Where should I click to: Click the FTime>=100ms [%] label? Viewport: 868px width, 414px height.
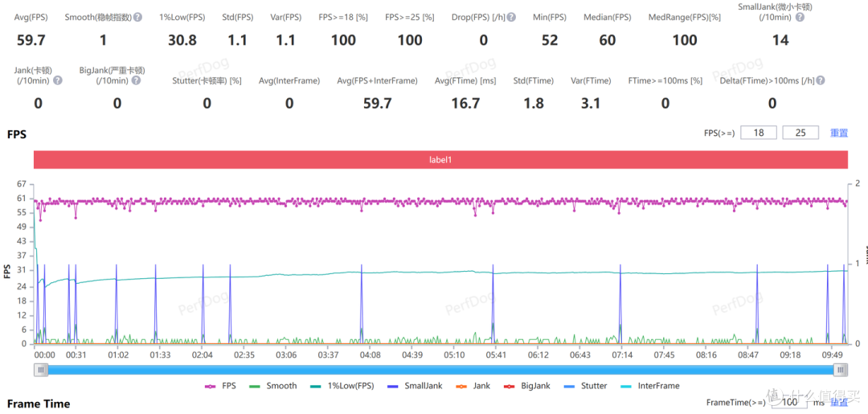[x=665, y=81]
